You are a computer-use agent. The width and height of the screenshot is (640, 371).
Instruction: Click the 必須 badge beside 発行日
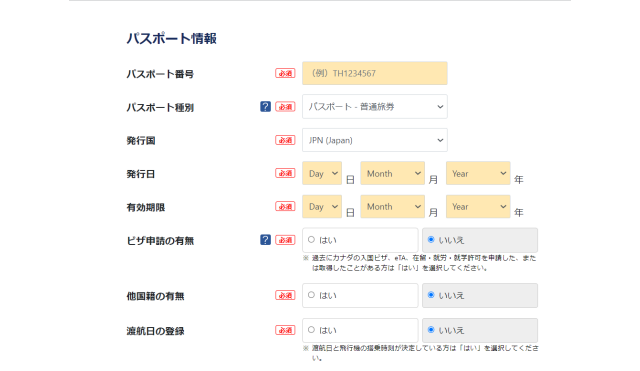(285, 173)
